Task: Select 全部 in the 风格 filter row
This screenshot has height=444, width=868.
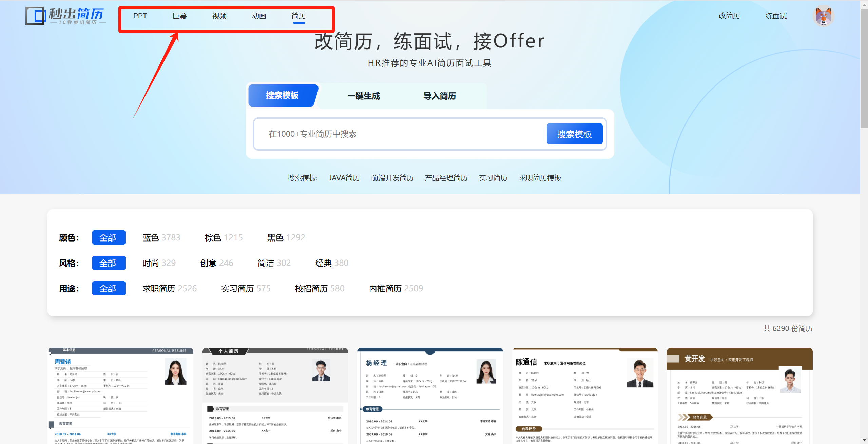Action: 109,263
